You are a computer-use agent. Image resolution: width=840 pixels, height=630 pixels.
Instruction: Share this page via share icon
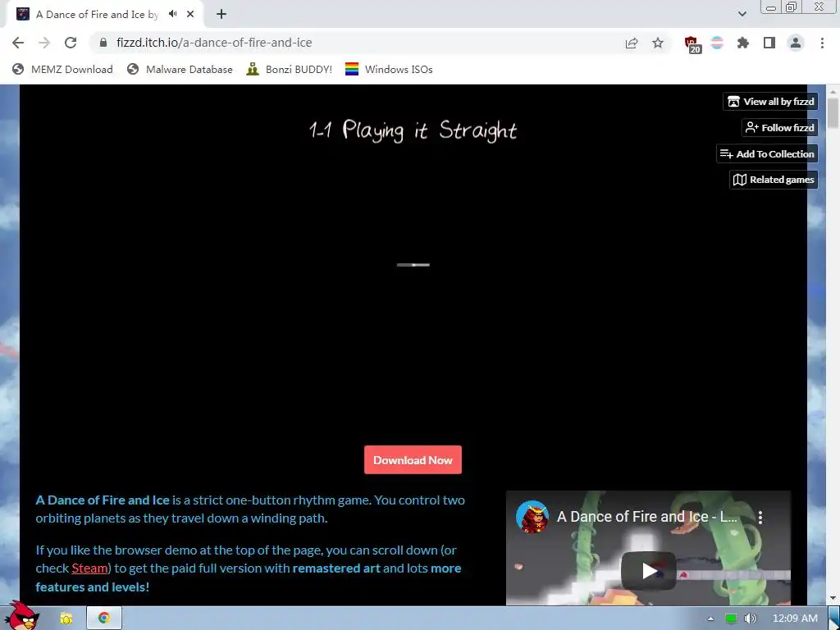point(632,43)
